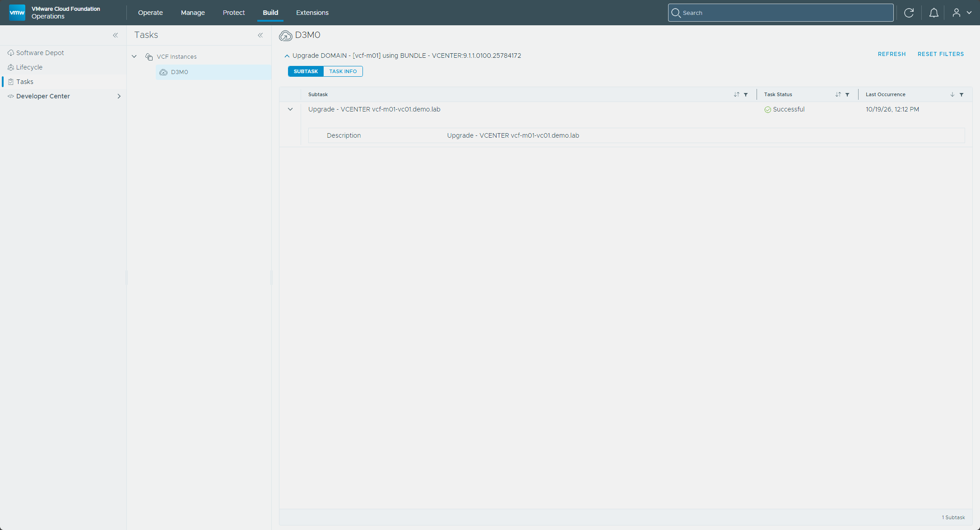Screen dimensions: 980x530
Task: Click the 1 Subtask footer count
Action: coord(953,517)
